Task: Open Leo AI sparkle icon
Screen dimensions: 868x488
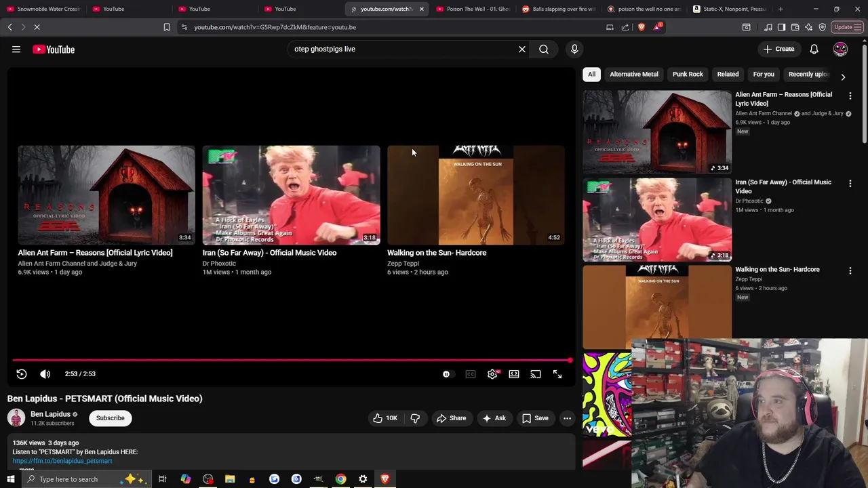Action: tap(808, 27)
